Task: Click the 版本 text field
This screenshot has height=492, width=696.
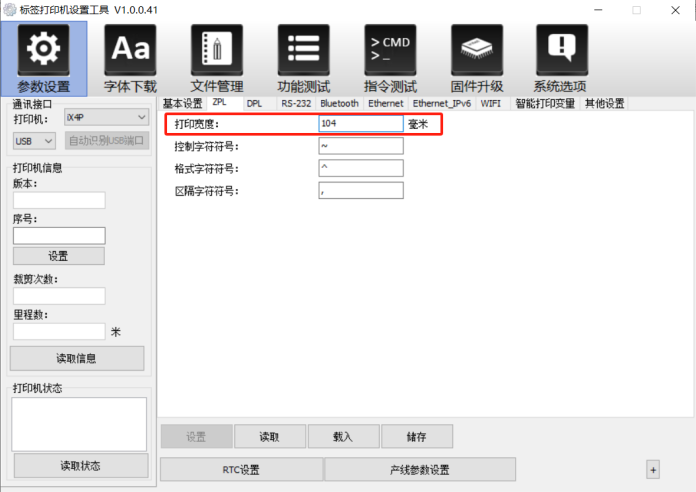Action: [x=59, y=200]
